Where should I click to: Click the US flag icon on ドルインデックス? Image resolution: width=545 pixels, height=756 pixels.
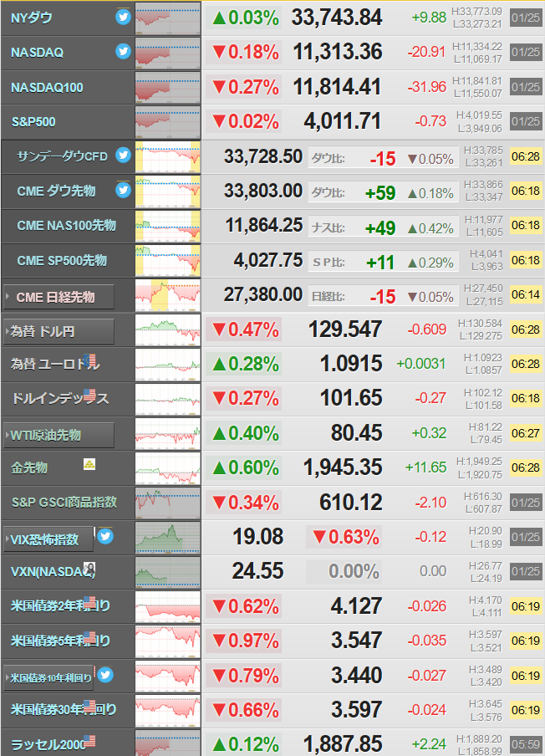click(x=89, y=396)
